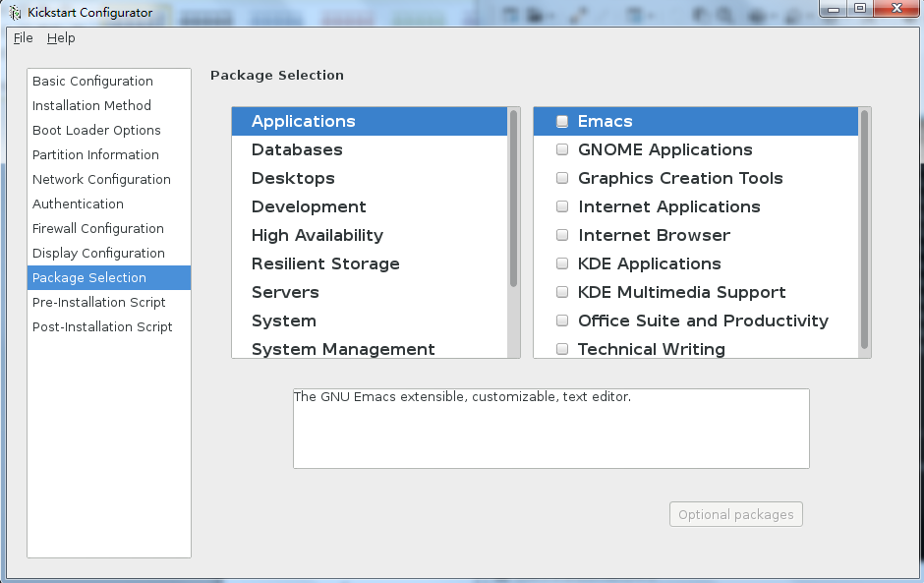Select the Development package category
Screen dimensions: 924x583
[x=309, y=207]
